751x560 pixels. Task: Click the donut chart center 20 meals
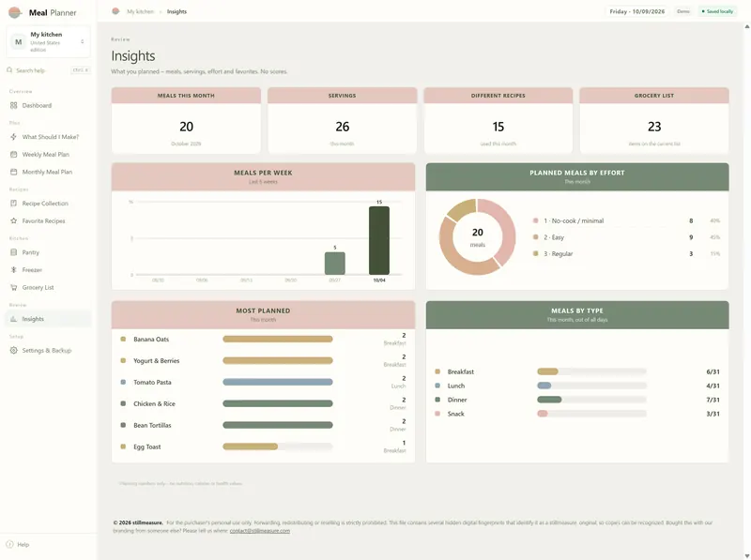pos(478,237)
